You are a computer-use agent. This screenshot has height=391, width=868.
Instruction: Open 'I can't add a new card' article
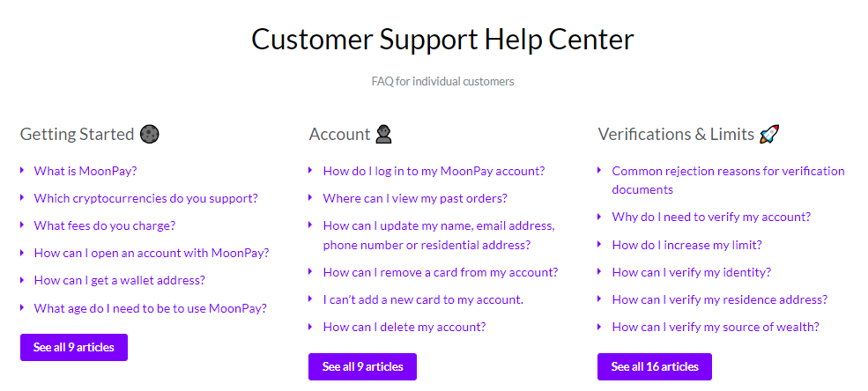(423, 299)
